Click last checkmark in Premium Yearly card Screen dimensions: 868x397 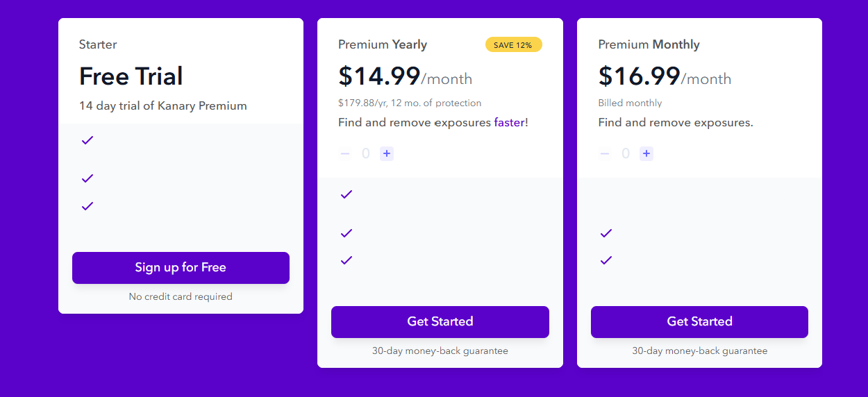point(347,260)
